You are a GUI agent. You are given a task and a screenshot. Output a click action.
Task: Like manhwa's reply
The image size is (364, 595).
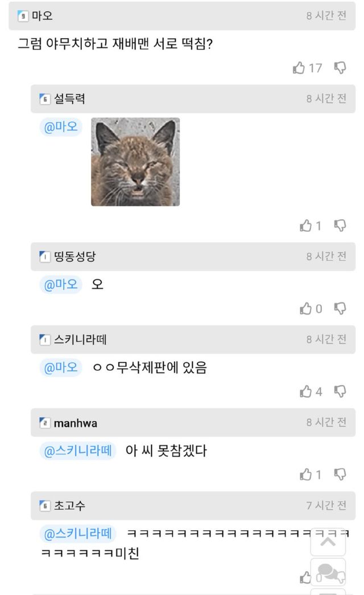(306, 474)
